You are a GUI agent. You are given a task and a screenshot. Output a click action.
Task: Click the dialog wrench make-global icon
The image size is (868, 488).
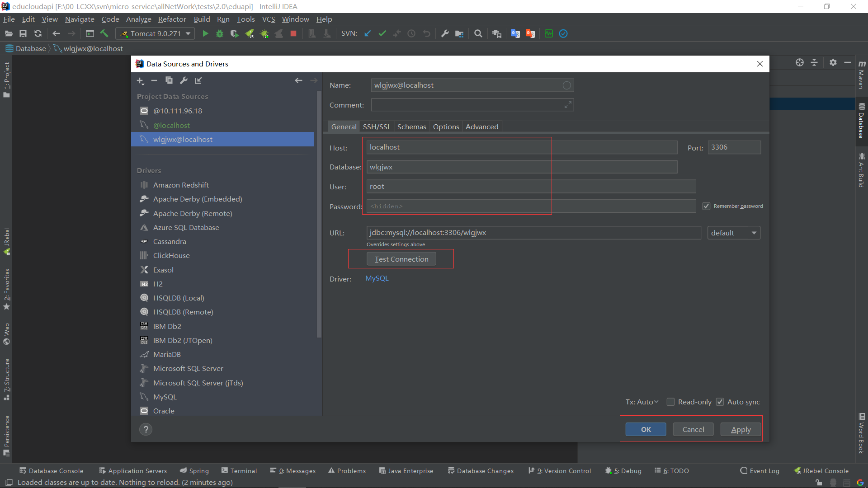point(184,80)
